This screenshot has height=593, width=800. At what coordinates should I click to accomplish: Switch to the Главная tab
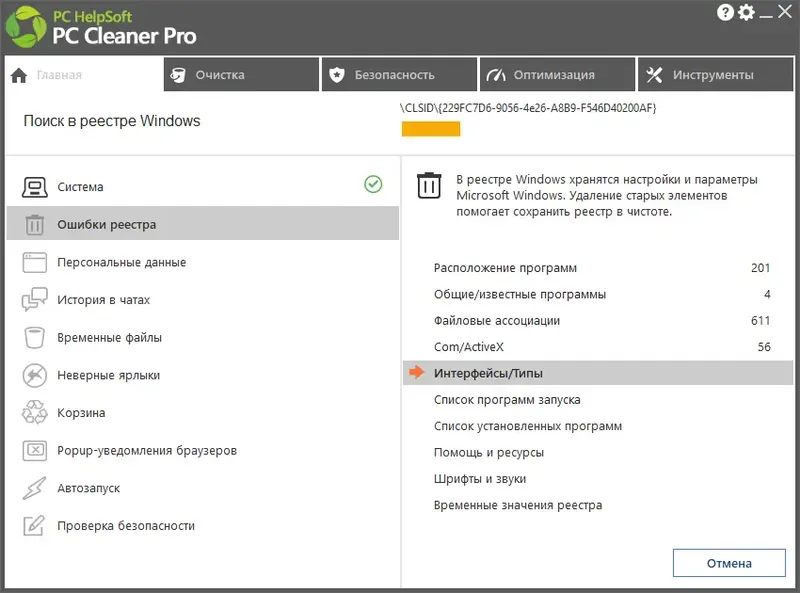[84, 75]
